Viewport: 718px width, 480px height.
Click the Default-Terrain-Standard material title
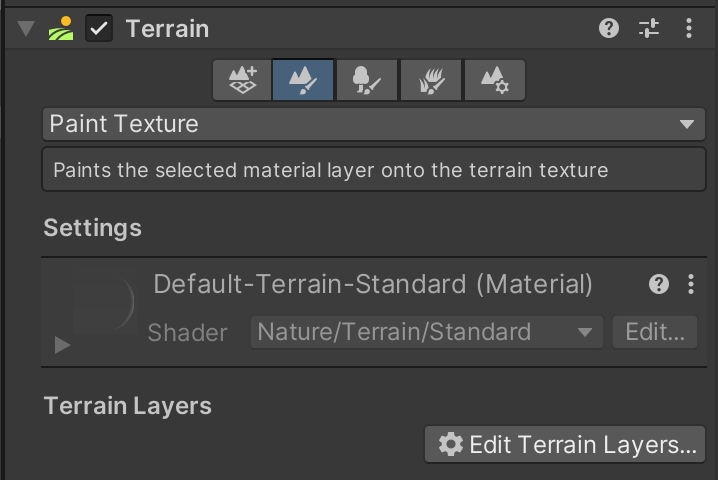(x=373, y=285)
